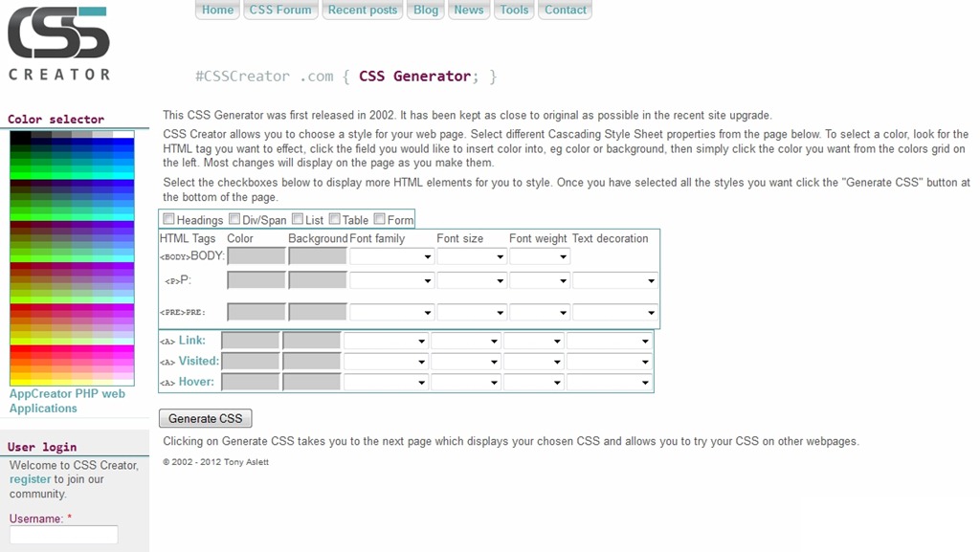Click the PRE Color field

[256, 312]
